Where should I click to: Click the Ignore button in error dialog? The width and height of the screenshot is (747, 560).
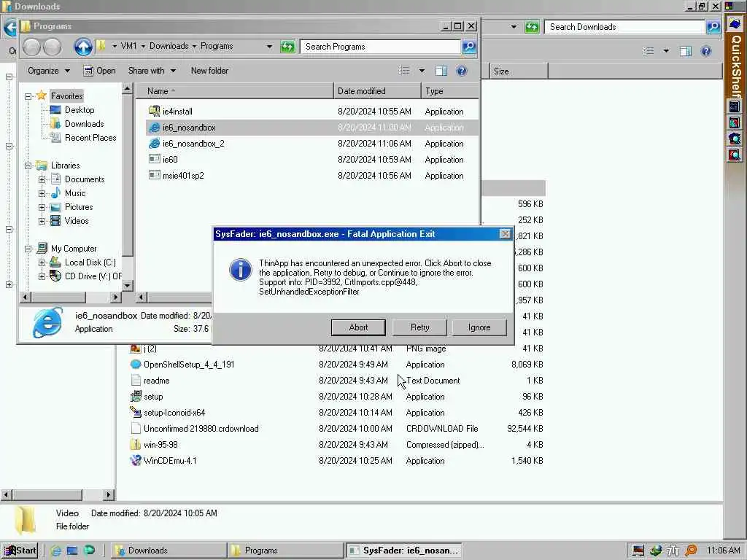pos(479,327)
